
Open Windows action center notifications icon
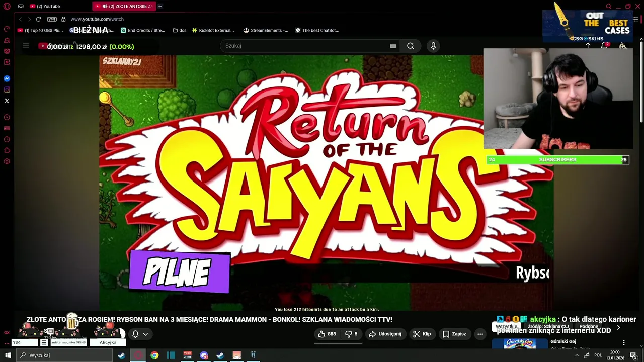pyautogui.click(x=633, y=355)
